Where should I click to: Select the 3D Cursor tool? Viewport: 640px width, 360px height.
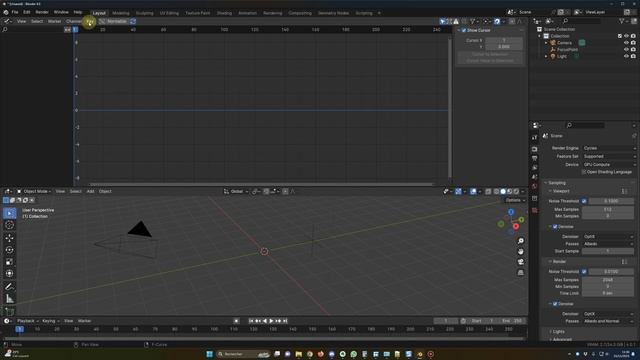(9, 225)
